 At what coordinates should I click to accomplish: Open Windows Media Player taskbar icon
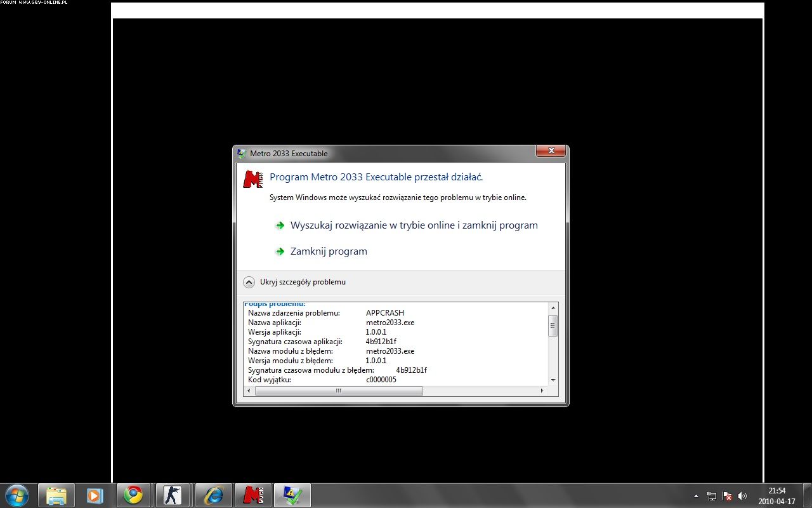[95, 495]
